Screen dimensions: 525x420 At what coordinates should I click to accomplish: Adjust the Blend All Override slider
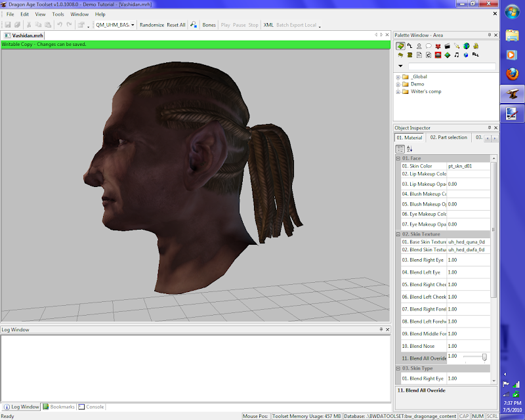click(484, 357)
